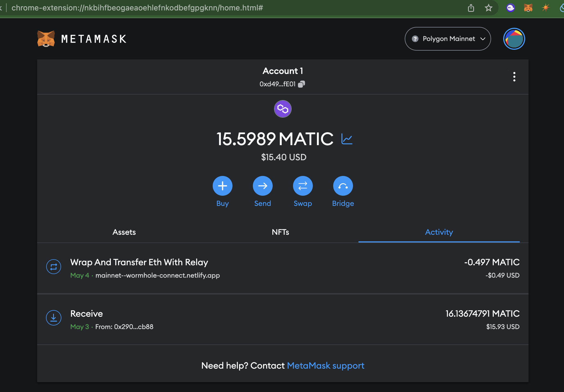
Task: Click the browser share icon
Action: 471,8
